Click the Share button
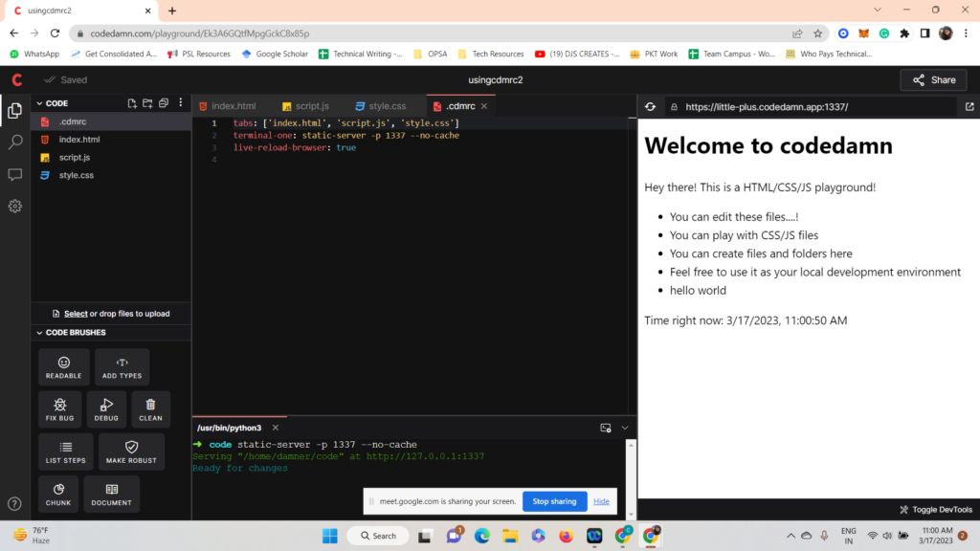 933,80
